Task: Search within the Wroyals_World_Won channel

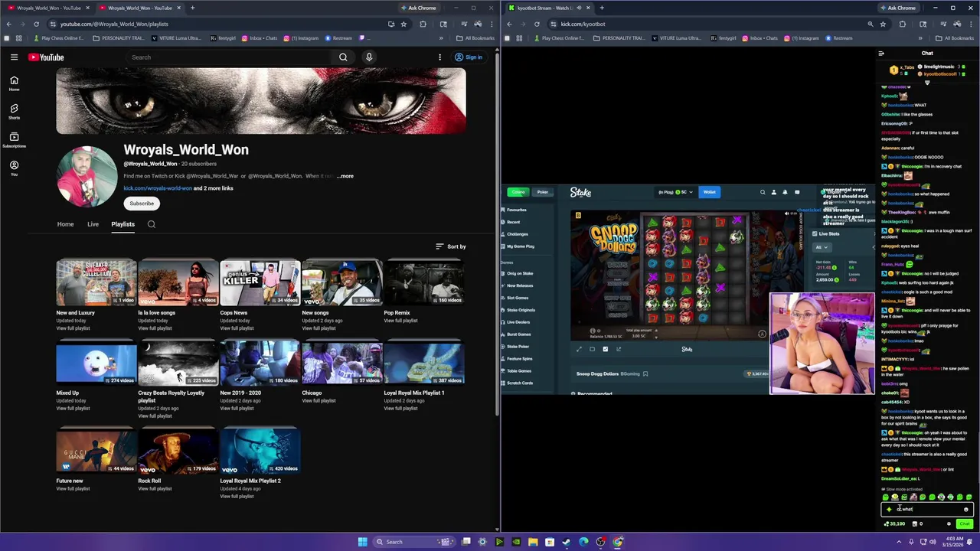Action: (152, 224)
